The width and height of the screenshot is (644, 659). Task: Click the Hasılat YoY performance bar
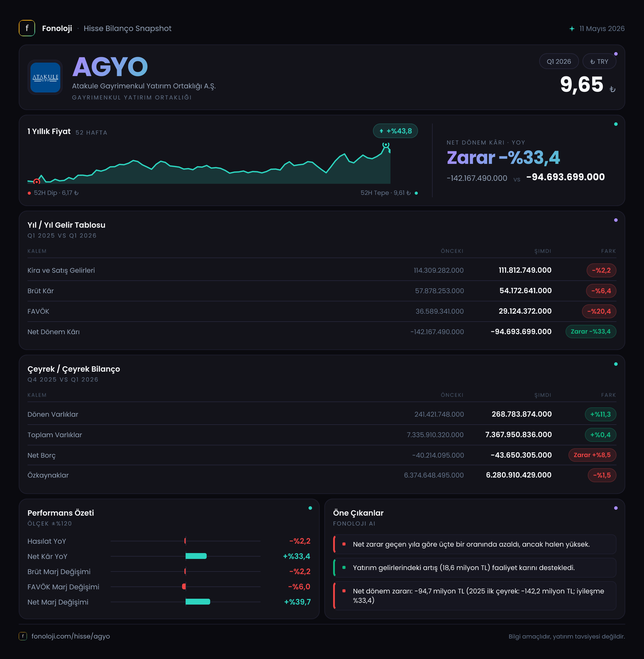[x=185, y=541]
